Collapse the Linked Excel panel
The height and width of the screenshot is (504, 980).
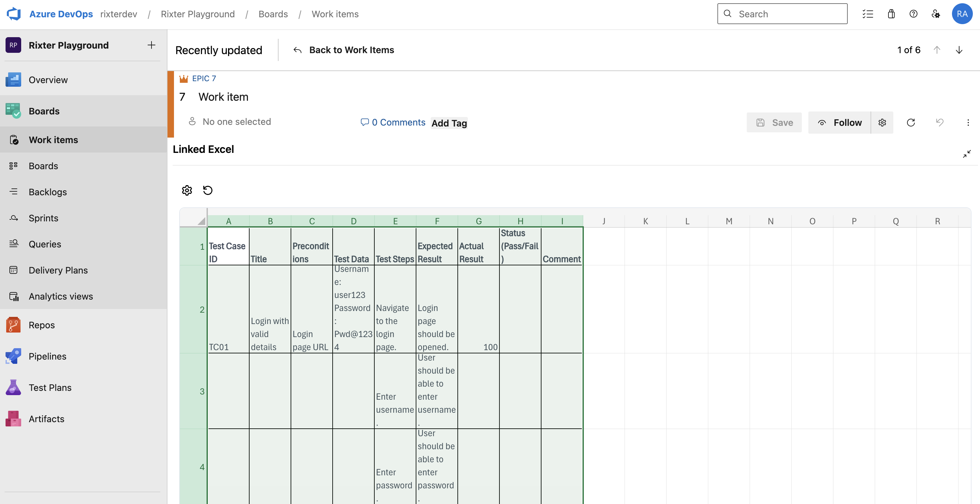point(967,154)
